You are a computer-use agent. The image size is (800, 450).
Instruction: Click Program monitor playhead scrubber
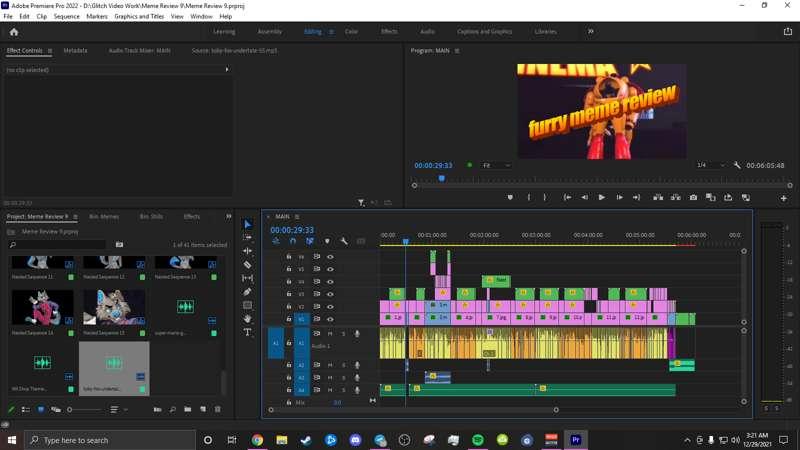click(x=442, y=178)
